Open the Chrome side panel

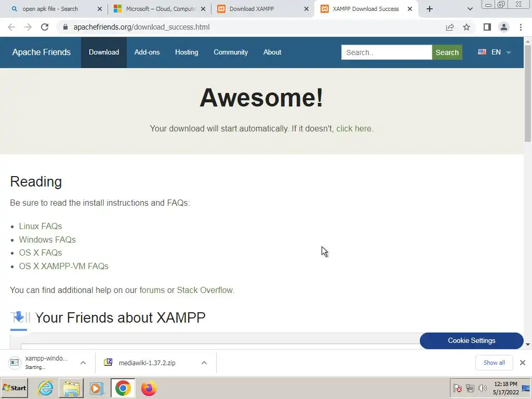487,27
